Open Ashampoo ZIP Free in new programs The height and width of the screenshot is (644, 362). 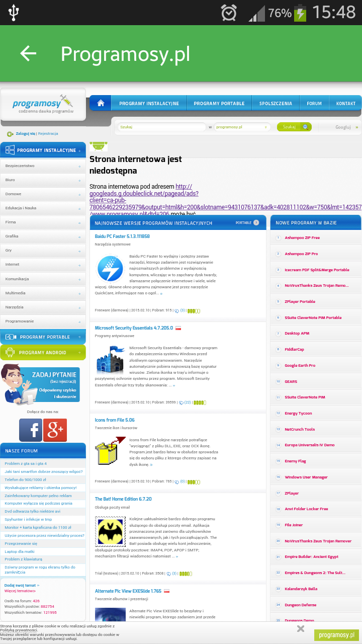[x=302, y=237]
